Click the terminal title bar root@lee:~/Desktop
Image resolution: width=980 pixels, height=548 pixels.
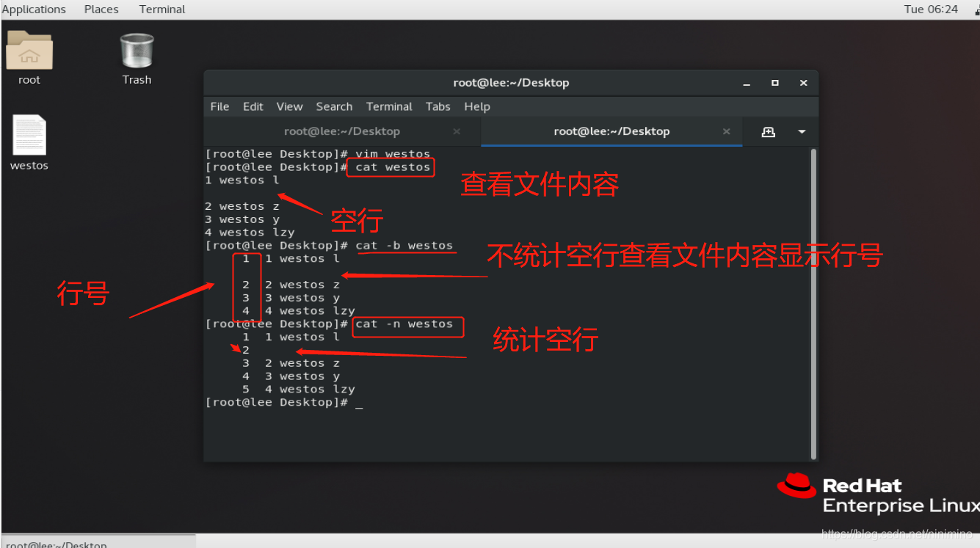tap(511, 83)
